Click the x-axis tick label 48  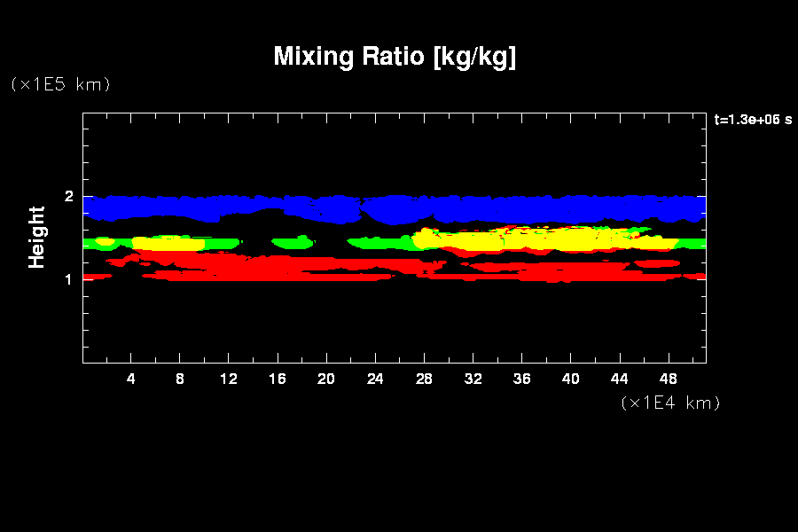669,379
